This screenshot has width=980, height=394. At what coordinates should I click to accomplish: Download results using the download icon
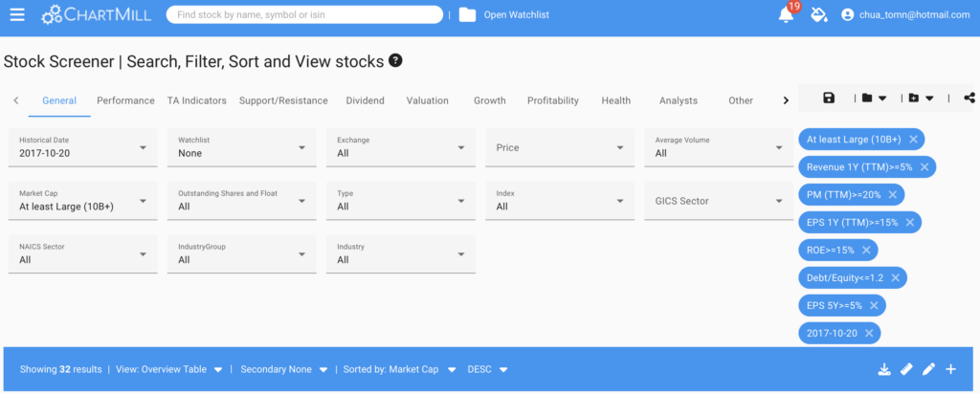883,369
